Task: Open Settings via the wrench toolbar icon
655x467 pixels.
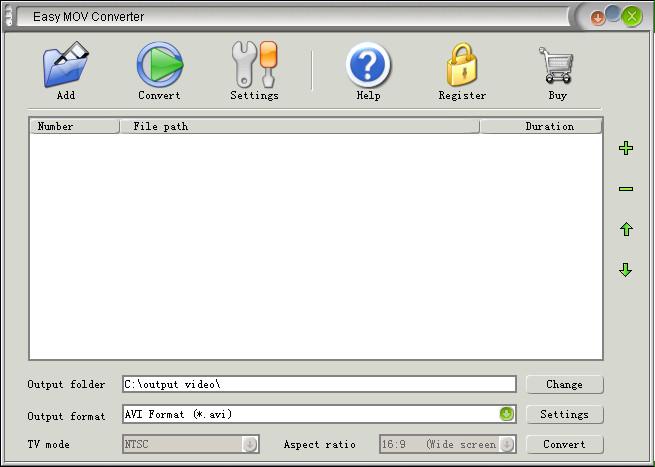Action: coord(254,66)
